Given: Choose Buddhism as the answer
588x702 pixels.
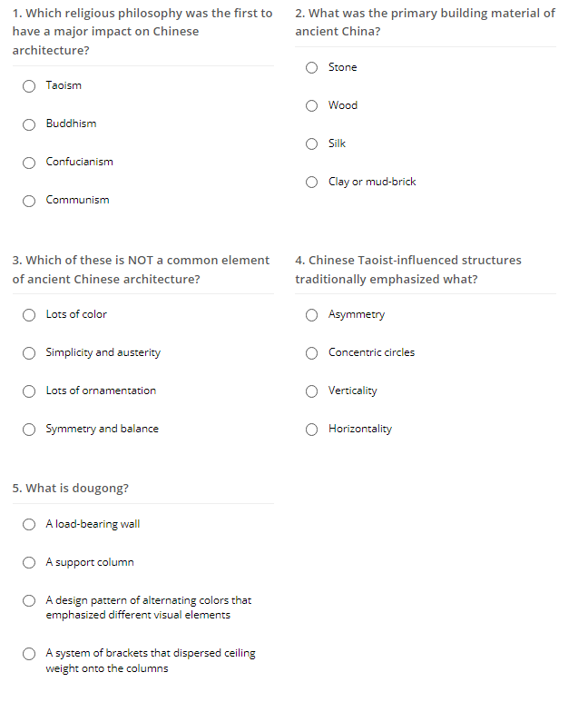Looking at the screenshot, I should tap(29, 124).
